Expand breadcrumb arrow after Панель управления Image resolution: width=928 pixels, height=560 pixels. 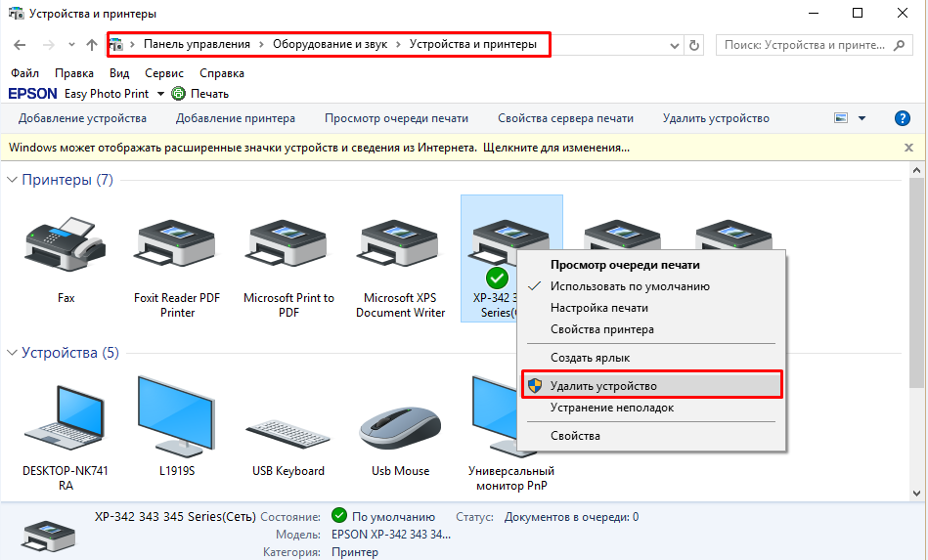pyautogui.click(x=262, y=44)
